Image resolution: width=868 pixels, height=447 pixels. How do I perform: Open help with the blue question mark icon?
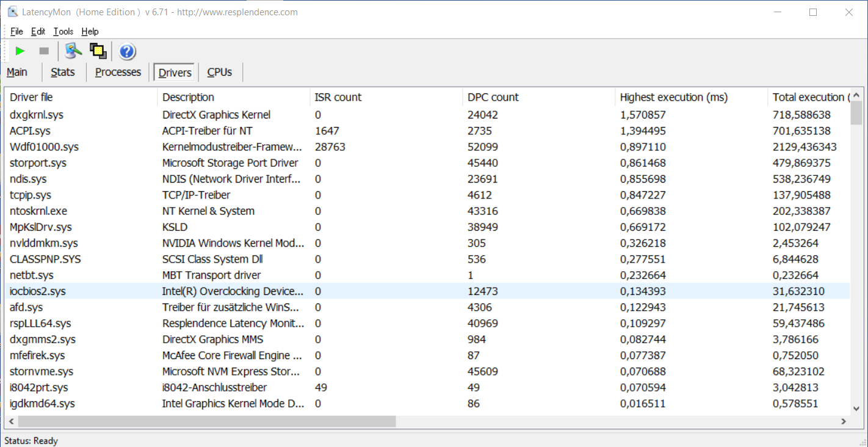point(127,51)
